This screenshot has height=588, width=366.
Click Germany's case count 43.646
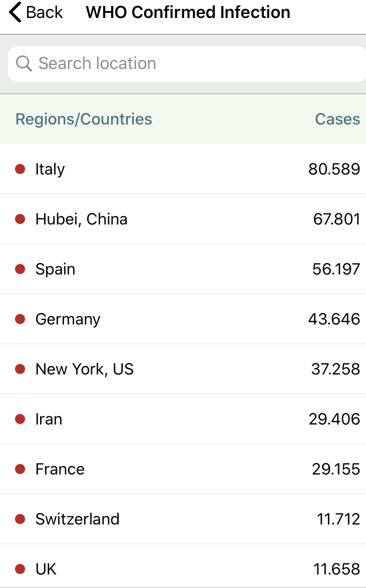334,319
